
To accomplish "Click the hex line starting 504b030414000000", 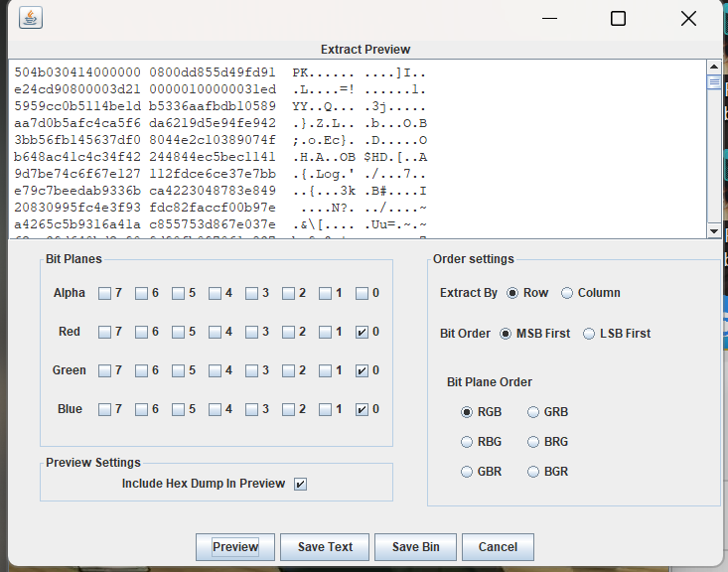I will tap(220, 72).
